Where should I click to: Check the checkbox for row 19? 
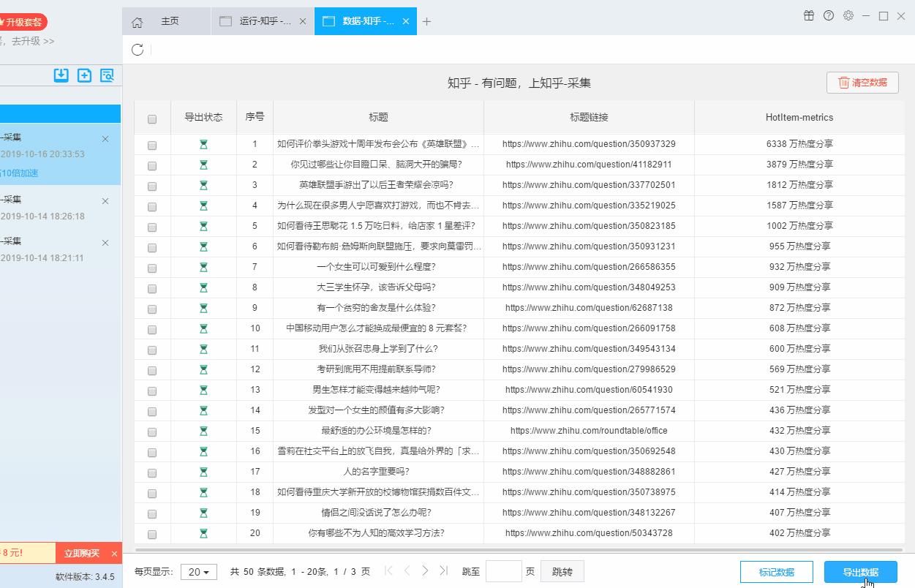click(152, 514)
